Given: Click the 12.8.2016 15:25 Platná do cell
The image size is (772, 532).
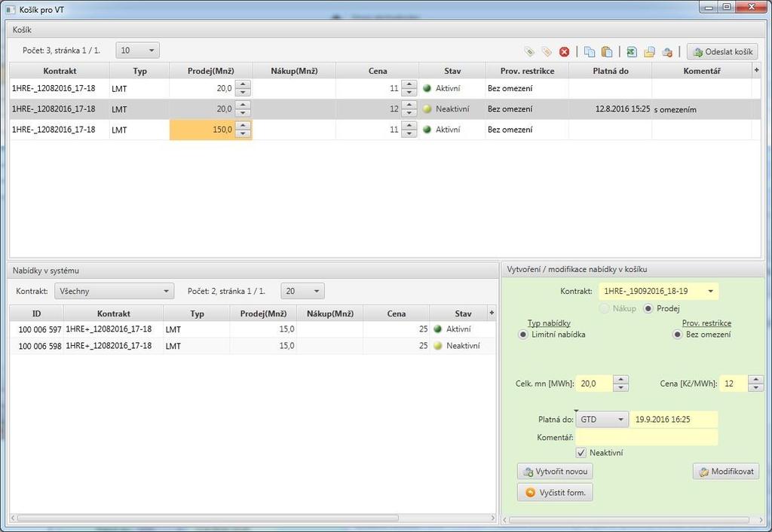Looking at the screenshot, I should point(611,109).
